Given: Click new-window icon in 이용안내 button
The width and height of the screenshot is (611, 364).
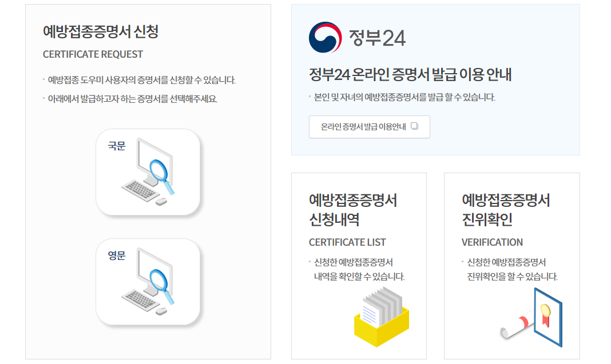Looking at the screenshot, I should point(415,126).
